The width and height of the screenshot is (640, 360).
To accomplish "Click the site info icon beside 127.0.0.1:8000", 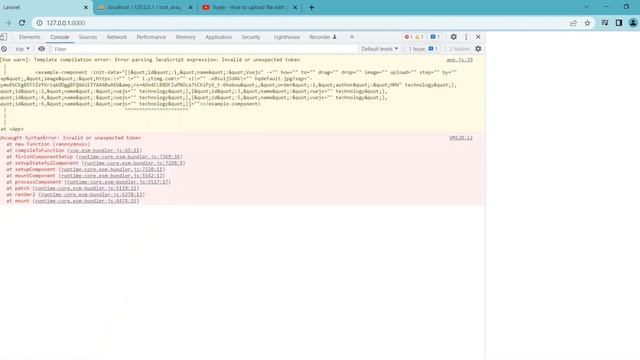I will tap(40, 23).
